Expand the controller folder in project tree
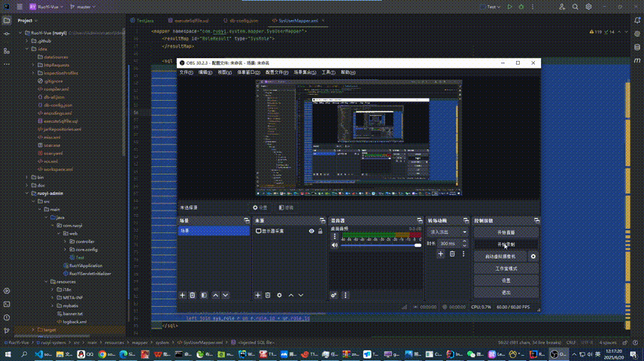This screenshot has width=644, height=361. pyautogui.click(x=64, y=241)
